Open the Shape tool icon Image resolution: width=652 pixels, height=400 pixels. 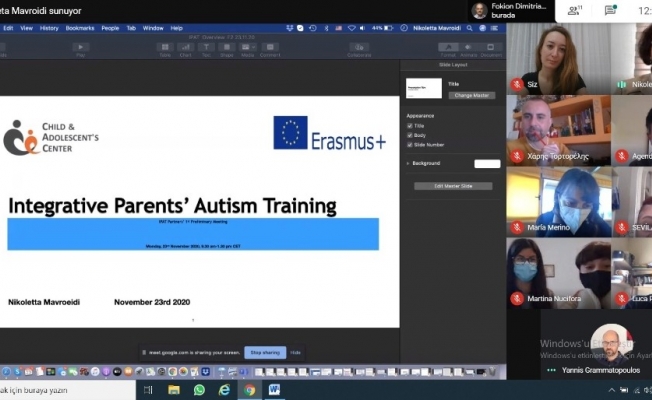click(226, 47)
